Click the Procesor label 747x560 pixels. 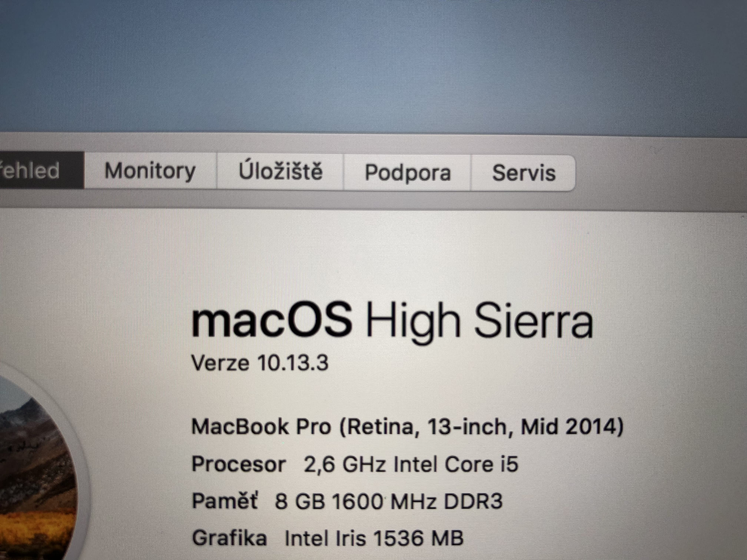click(238, 464)
